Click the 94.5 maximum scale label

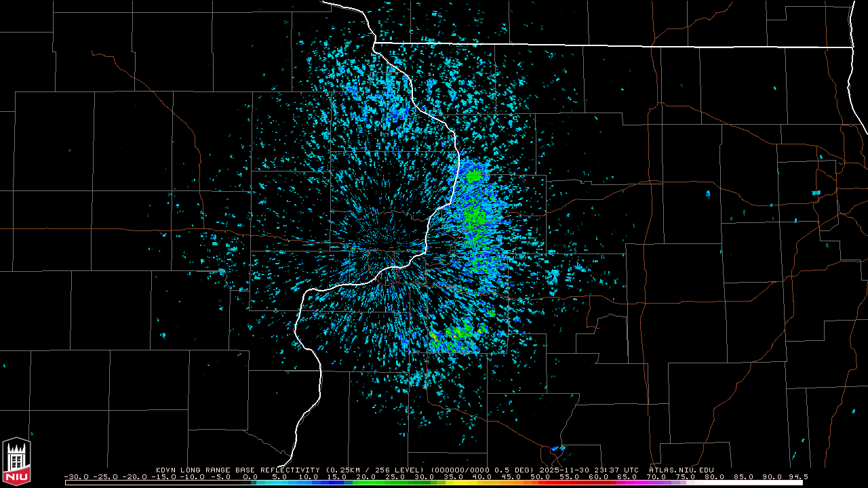tap(797, 476)
